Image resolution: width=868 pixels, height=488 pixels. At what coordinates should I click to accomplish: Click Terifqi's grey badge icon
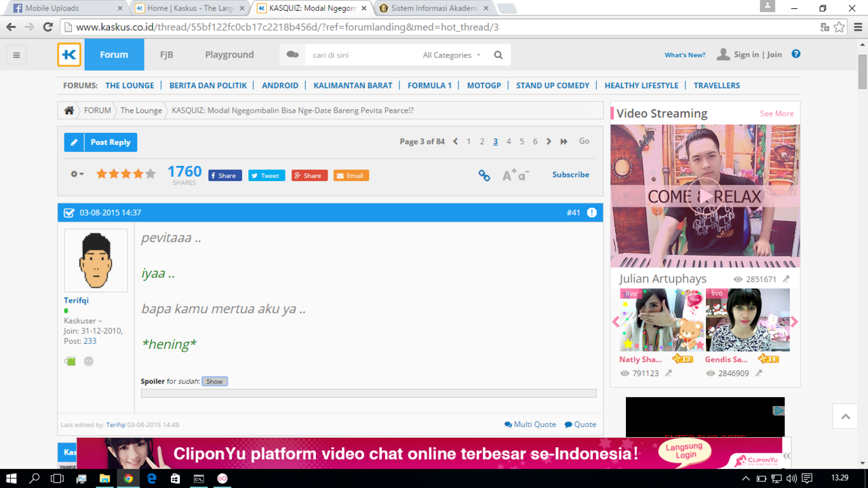tap(88, 361)
